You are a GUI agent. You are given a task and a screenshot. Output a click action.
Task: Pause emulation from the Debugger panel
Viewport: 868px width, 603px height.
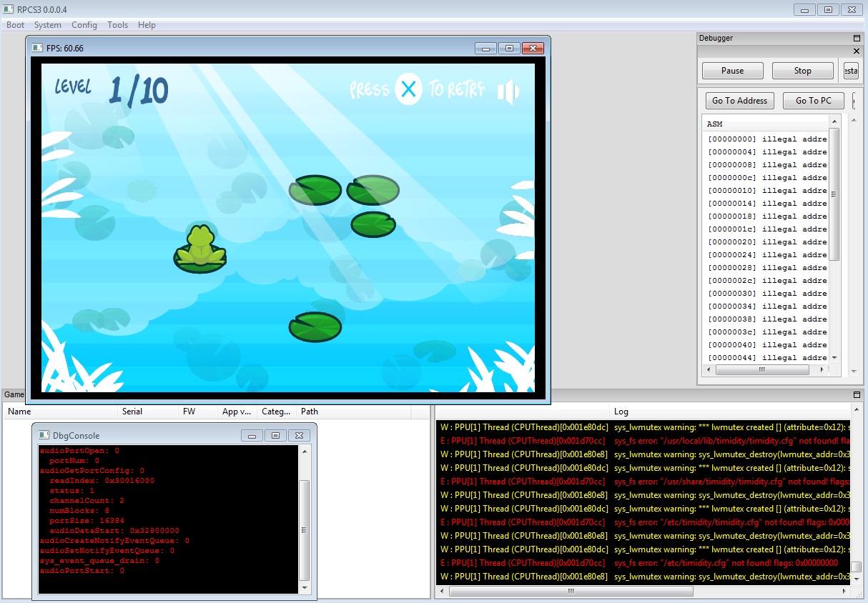[733, 71]
